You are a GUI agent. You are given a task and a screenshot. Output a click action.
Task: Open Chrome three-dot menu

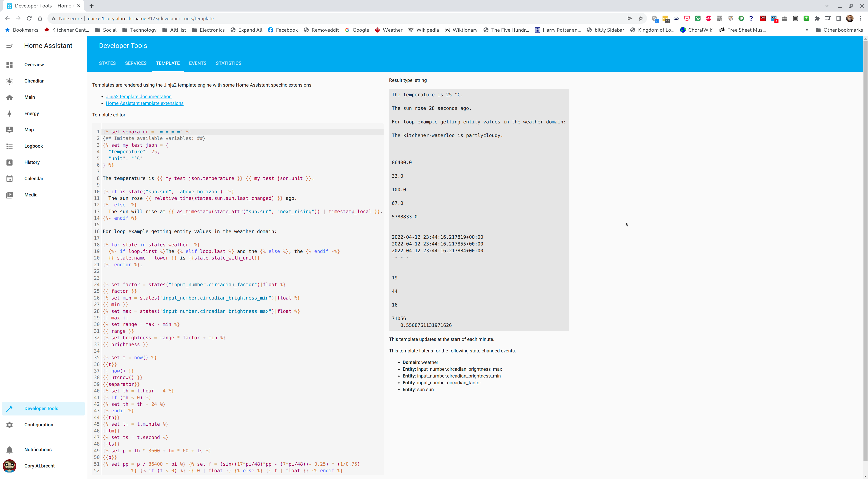point(860,19)
